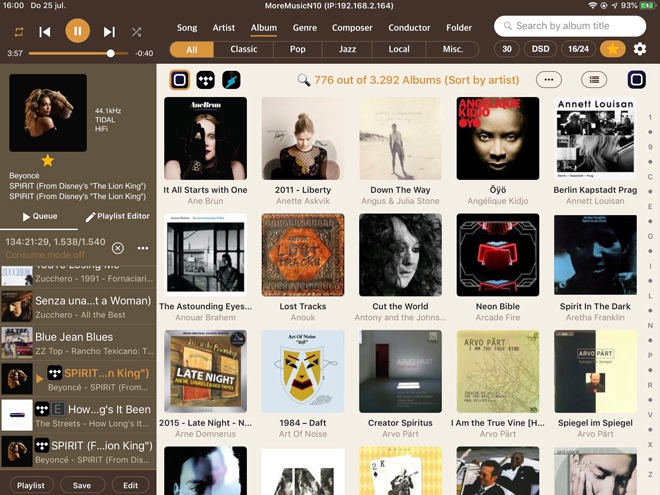The height and width of the screenshot is (495, 660).
Task: Open the Composer tab
Action: (x=352, y=28)
